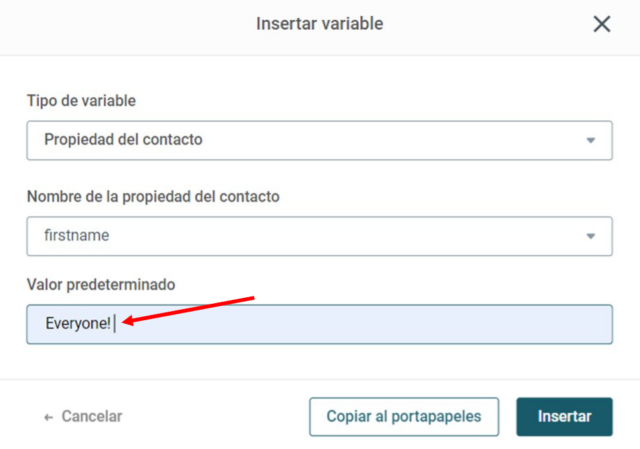
Task: Click the Tipo de variable label
Action: pyautogui.click(x=81, y=101)
